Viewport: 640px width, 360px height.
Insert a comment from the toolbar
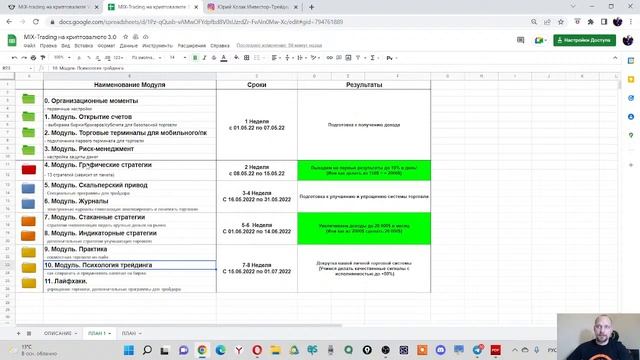click(339, 58)
